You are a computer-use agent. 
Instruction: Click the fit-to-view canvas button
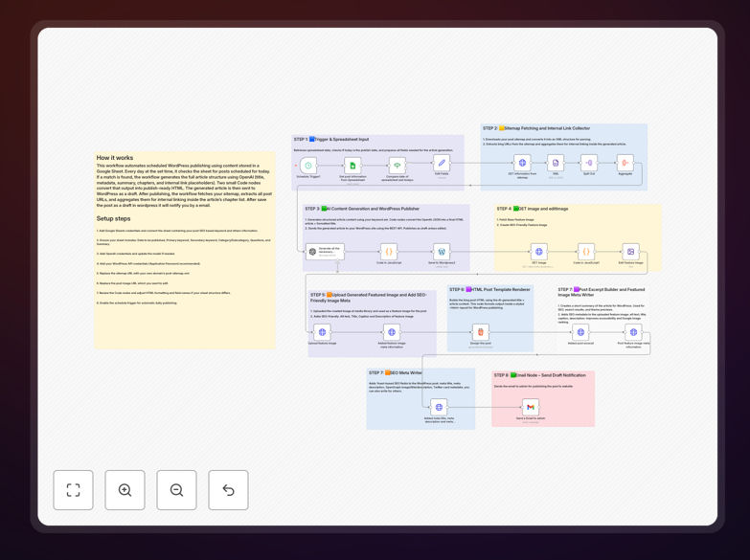click(73, 490)
